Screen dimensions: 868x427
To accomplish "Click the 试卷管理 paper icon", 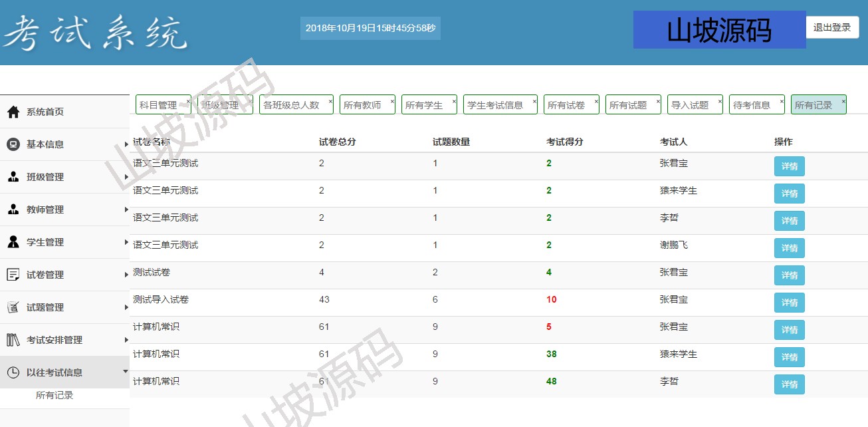I will [13, 275].
